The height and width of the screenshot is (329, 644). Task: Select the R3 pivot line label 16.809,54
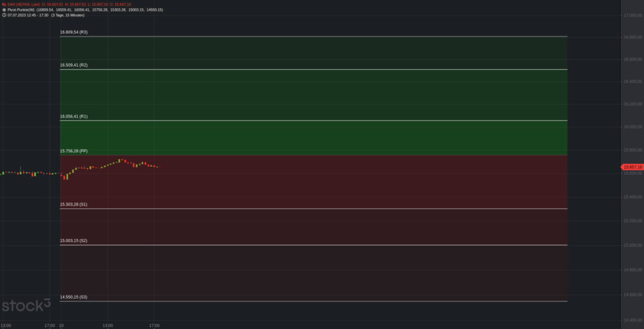tap(74, 32)
